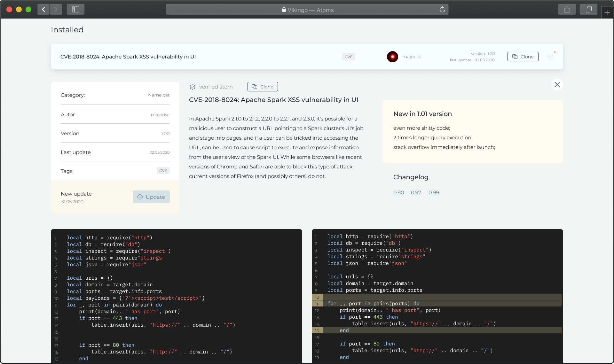
Task: Open changelog version 0.99
Action: click(434, 192)
